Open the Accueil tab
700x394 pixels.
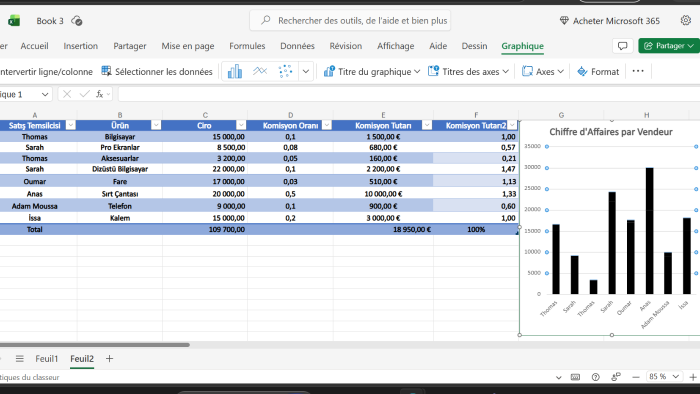[34, 46]
